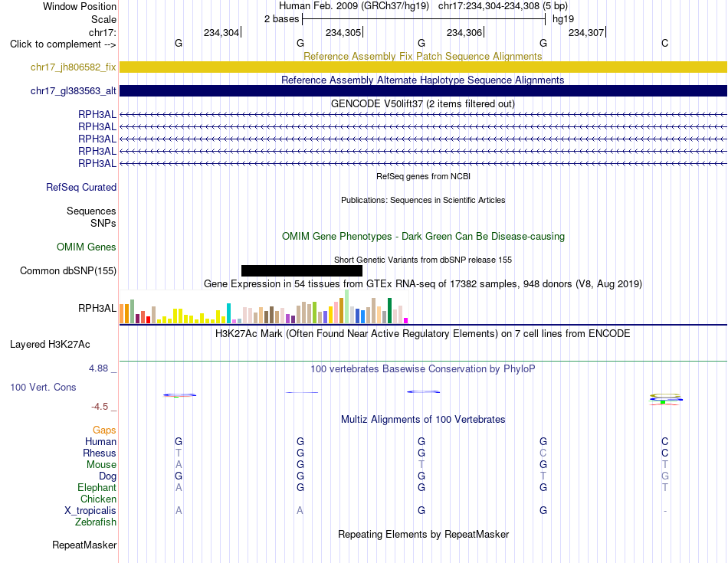Open "Repeating Elements by RepeatMasker" title
This screenshot has width=728, height=563.
pos(423,534)
